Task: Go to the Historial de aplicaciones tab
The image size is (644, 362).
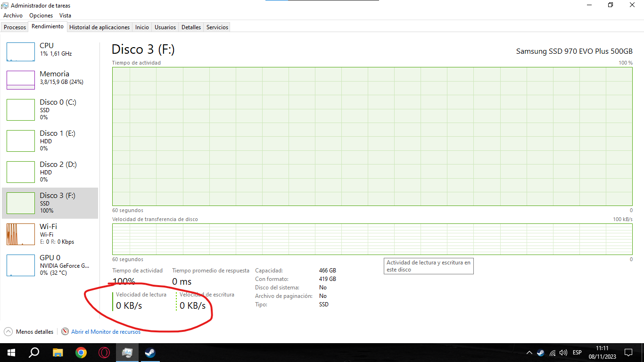Action: (x=99, y=27)
